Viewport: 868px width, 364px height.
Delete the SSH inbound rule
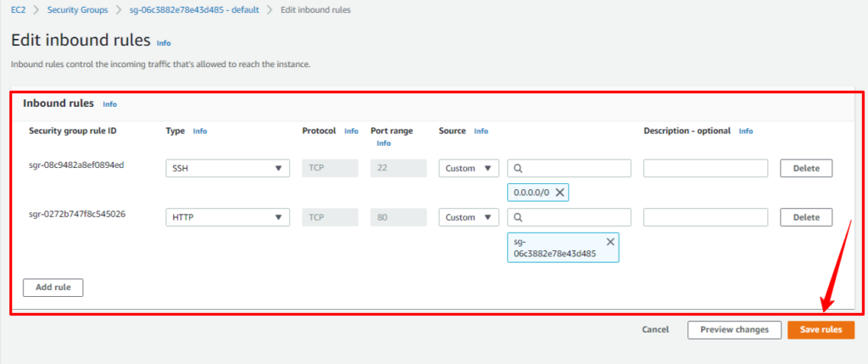coord(806,169)
